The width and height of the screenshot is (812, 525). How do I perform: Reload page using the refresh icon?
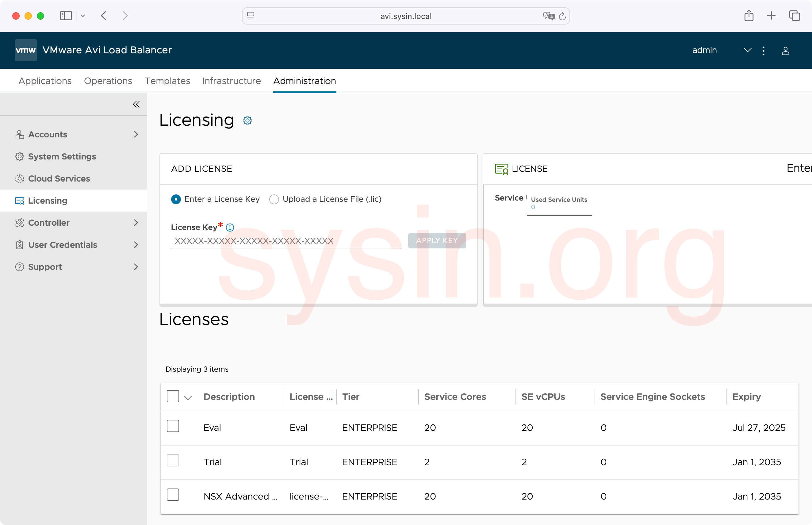pos(562,16)
